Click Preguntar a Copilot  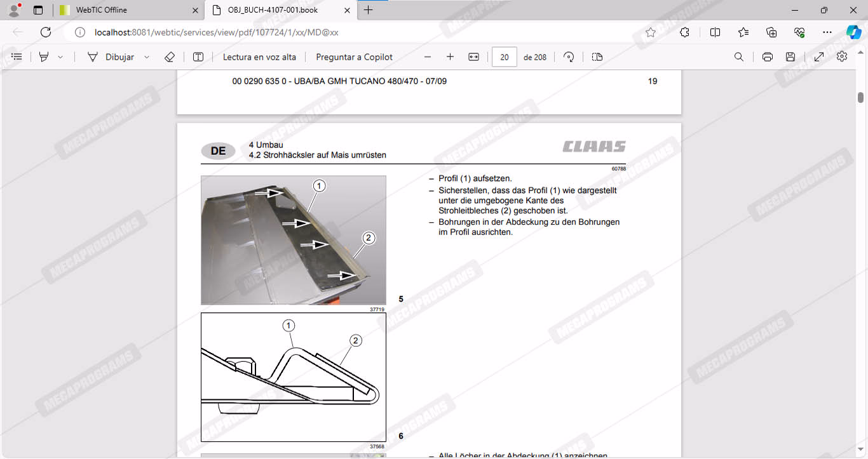[354, 57]
